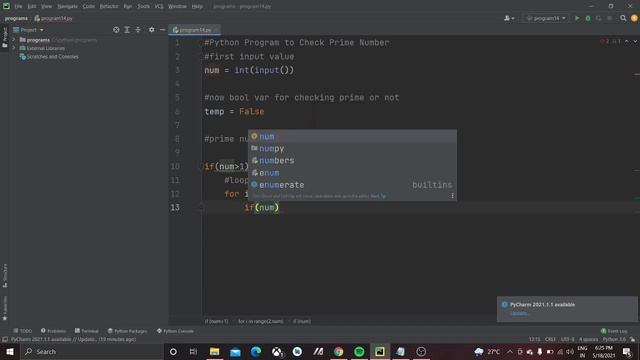Click the Python interpreter status bar entry
The image size is (640, 360).
tap(614, 339)
